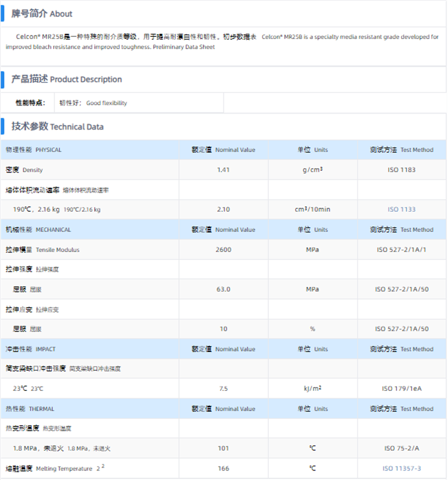The image size is (448, 480).
Task: Open the ISO 11357-3 test method link
Action: coord(402,468)
